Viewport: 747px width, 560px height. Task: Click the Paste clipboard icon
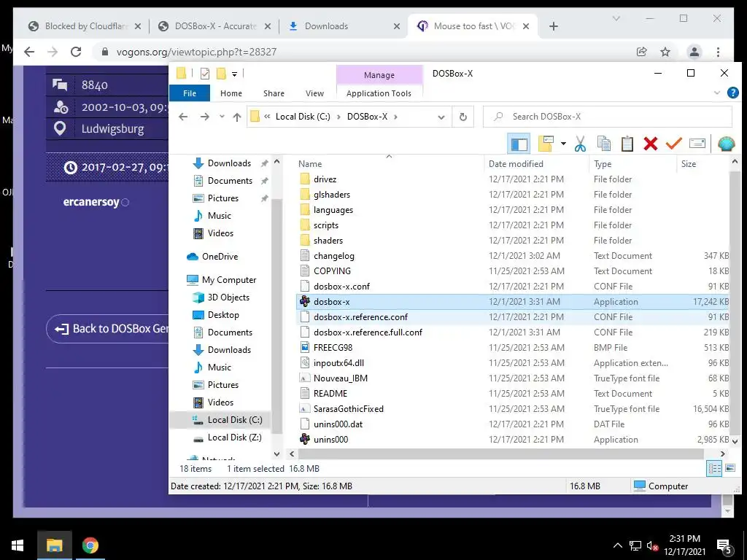tap(627, 144)
